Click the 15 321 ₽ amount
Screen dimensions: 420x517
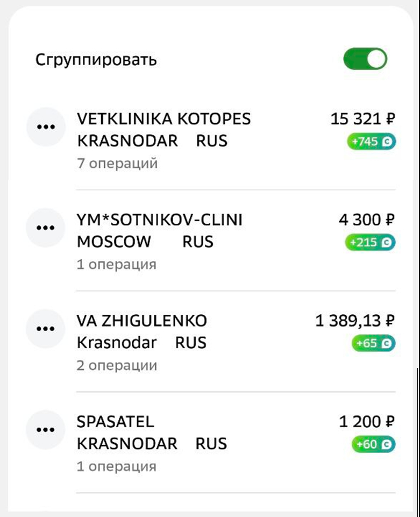362,118
